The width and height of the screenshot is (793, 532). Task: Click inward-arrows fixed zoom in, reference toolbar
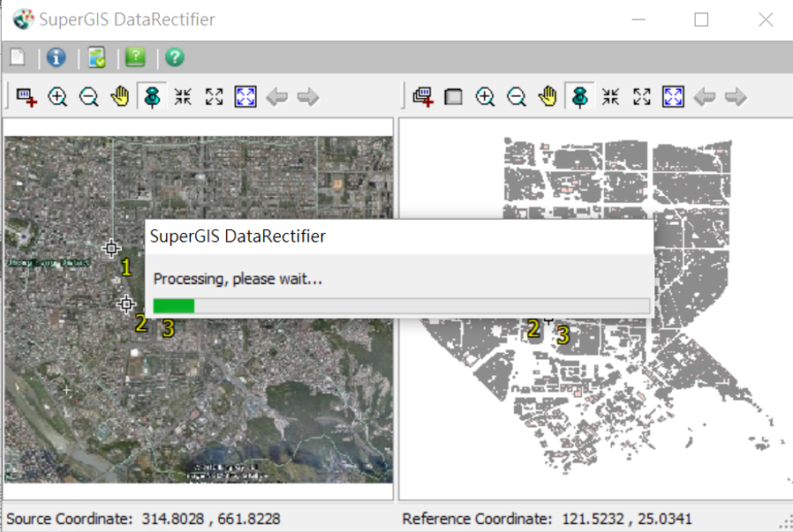pyautogui.click(x=610, y=96)
